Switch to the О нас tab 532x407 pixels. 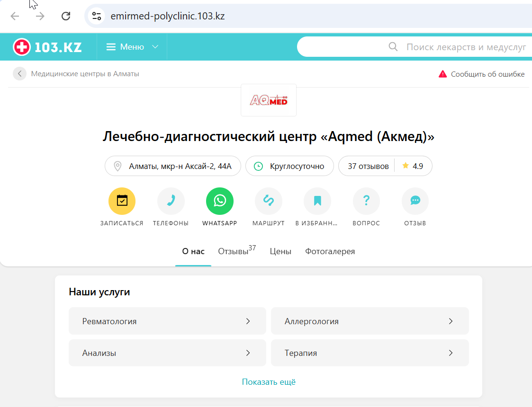[193, 251]
